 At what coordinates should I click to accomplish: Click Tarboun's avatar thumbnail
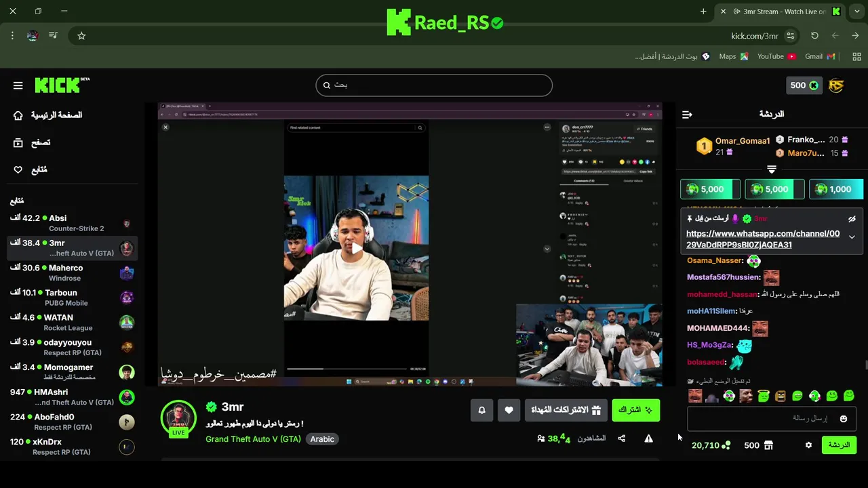126,298
